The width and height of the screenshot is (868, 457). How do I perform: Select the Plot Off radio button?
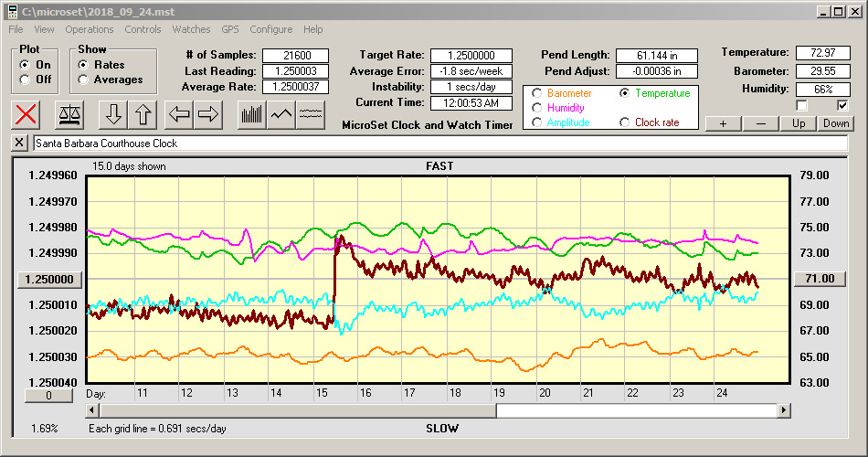(x=25, y=80)
